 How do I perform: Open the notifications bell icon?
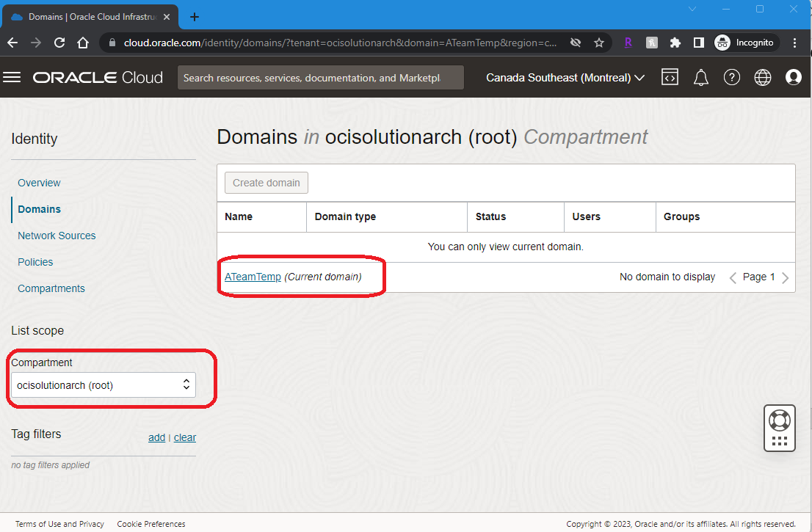701,78
